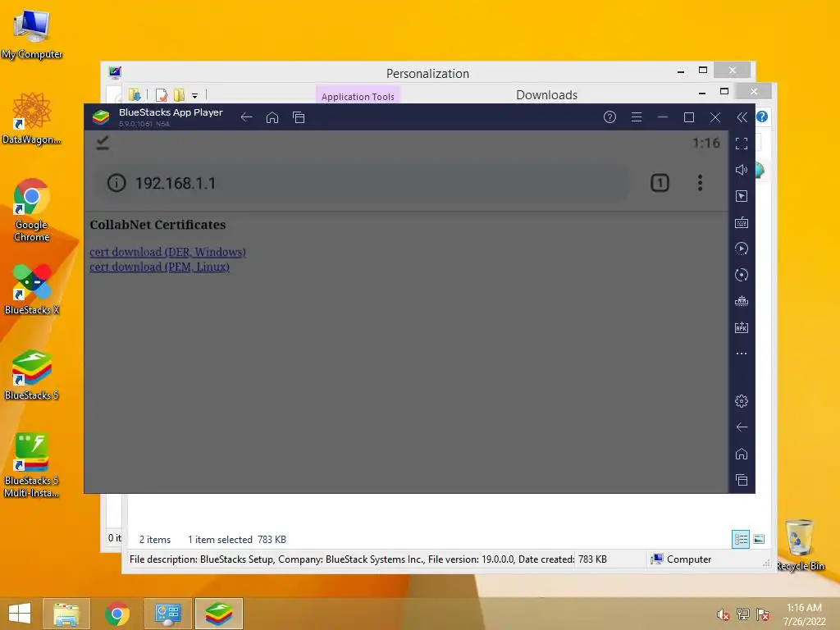The height and width of the screenshot is (630, 840).
Task: Open BlueStacks 5 desktop shortcut
Action: tap(32, 375)
